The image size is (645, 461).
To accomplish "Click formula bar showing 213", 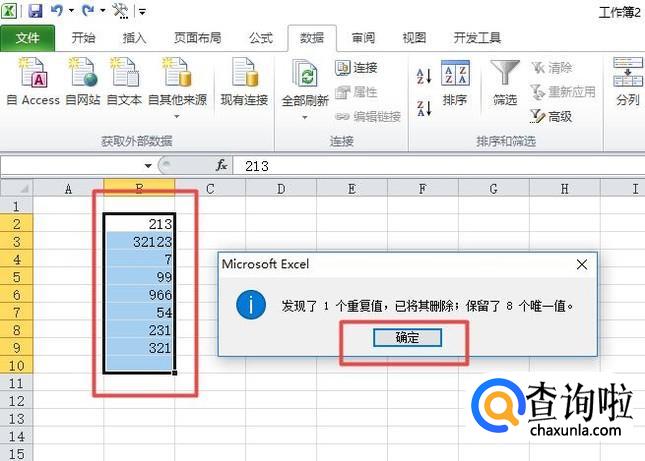I will pyautogui.click(x=439, y=166).
